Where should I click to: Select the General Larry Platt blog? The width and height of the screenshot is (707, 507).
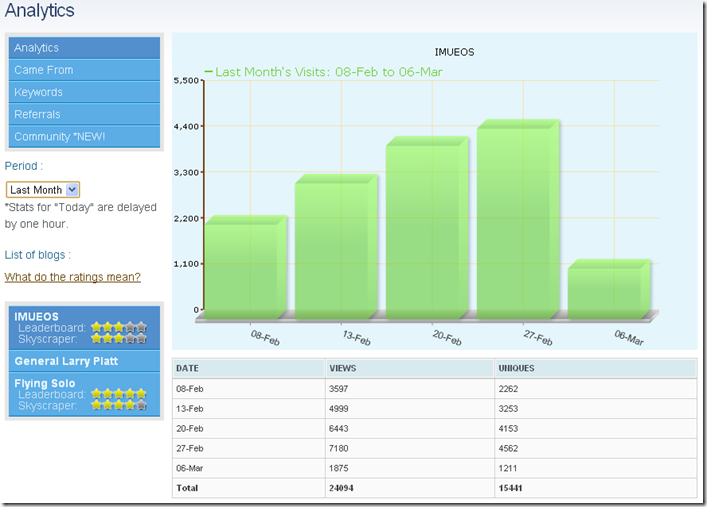click(84, 361)
